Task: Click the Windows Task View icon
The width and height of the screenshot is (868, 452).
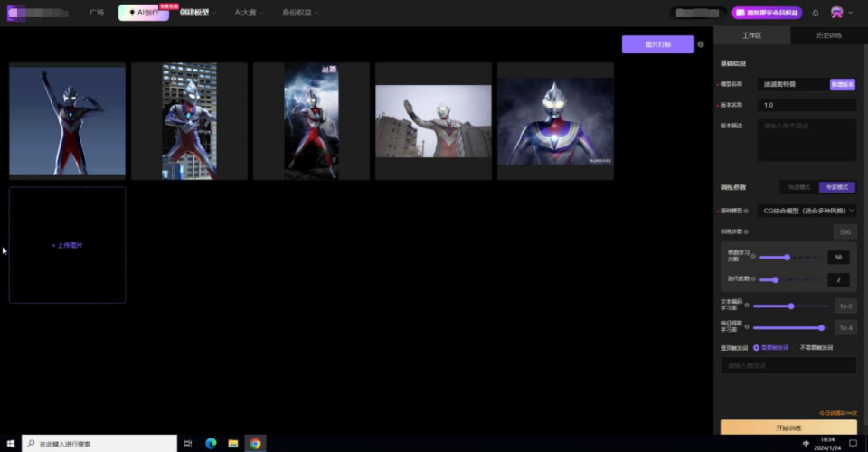Action: pos(188,444)
